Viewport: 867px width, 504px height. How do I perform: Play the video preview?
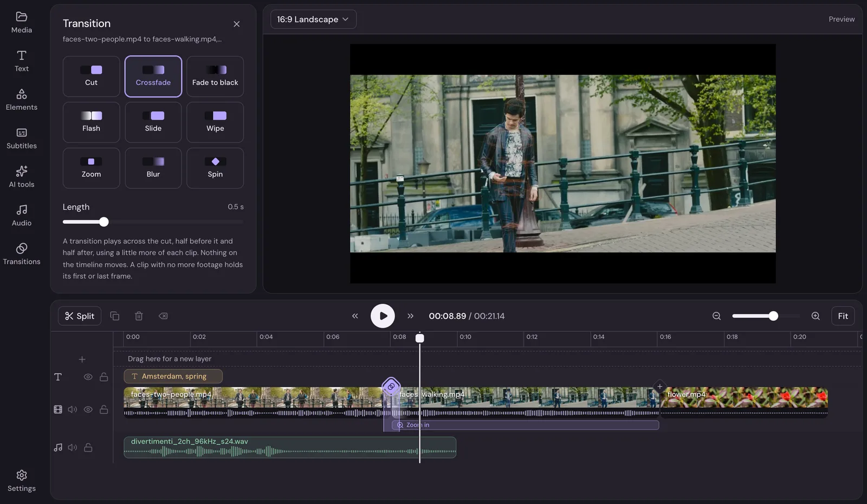click(x=383, y=316)
